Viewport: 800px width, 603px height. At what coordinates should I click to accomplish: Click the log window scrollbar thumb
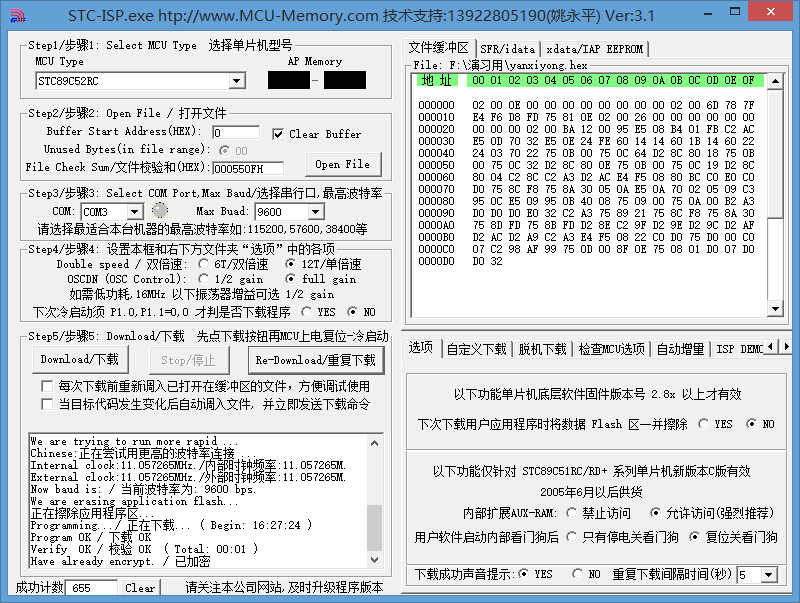click(374, 528)
